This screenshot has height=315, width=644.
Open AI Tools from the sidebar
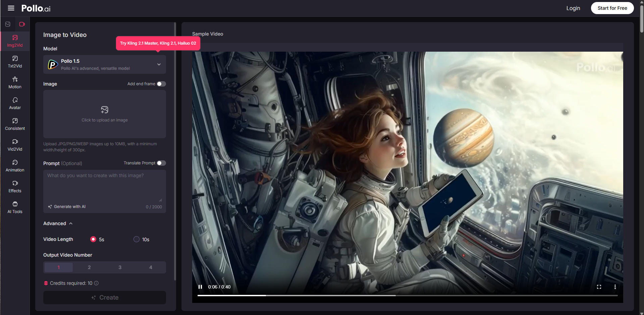point(15,207)
